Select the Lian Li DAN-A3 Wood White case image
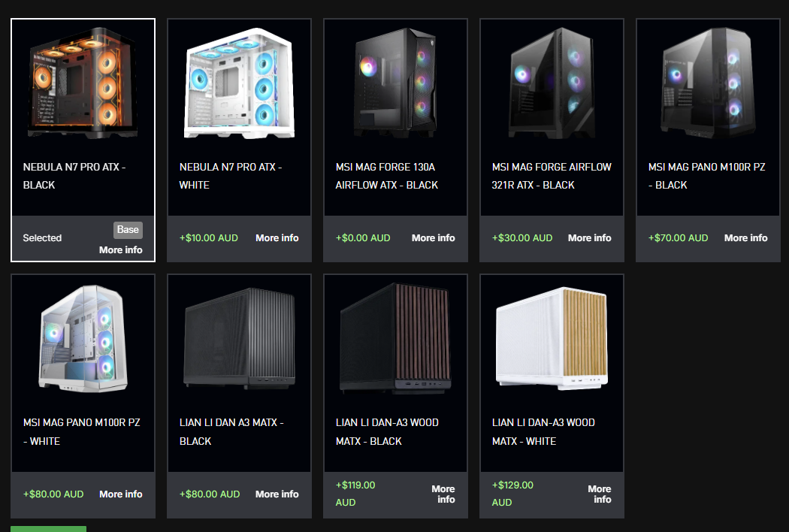The height and width of the screenshot is (532, 789). [x=552, y=339]
